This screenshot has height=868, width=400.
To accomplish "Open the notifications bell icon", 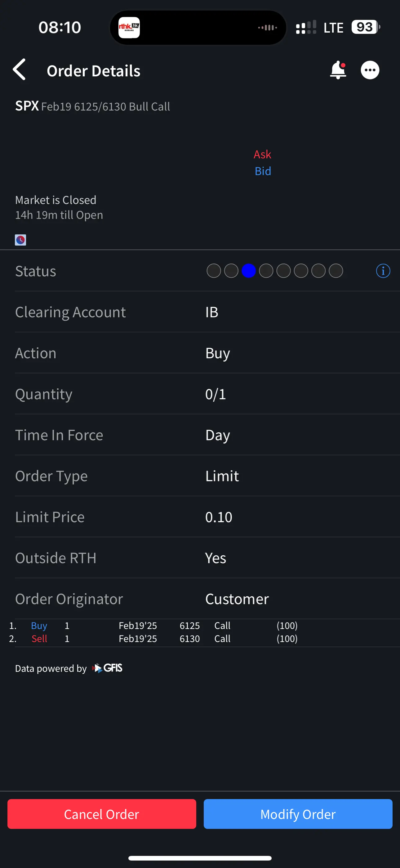I will click(338, 70).
